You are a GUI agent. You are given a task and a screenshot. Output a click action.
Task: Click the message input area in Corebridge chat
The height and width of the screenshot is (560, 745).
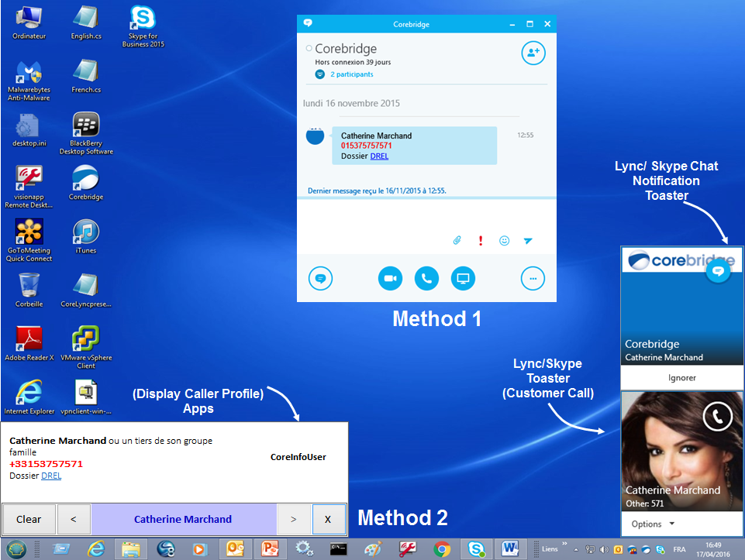[426, 216]
